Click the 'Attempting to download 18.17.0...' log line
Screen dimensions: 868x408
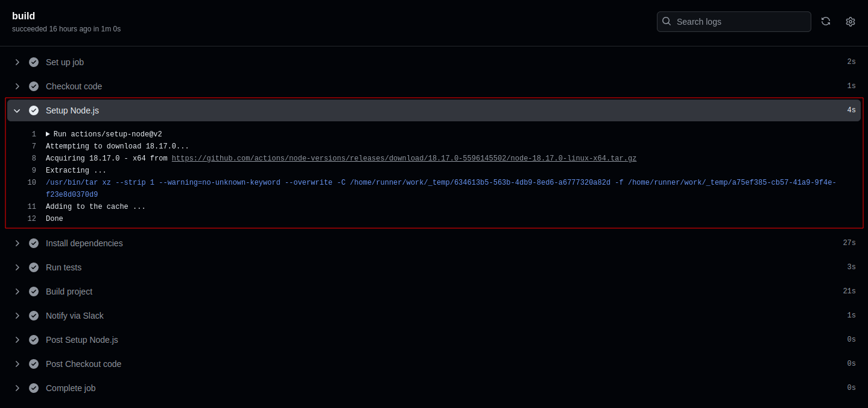point(117,146)
